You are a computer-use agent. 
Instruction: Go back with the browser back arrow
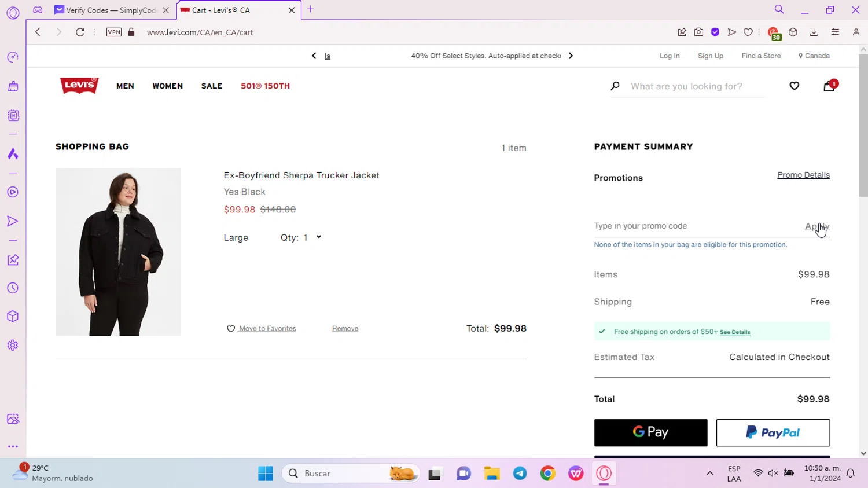[x=38, y=32]
